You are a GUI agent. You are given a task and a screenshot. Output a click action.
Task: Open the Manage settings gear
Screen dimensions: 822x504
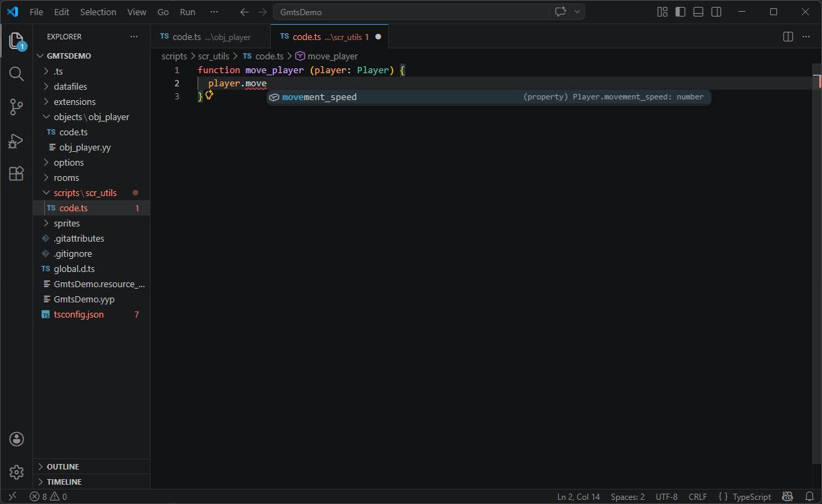click(16, 472)
